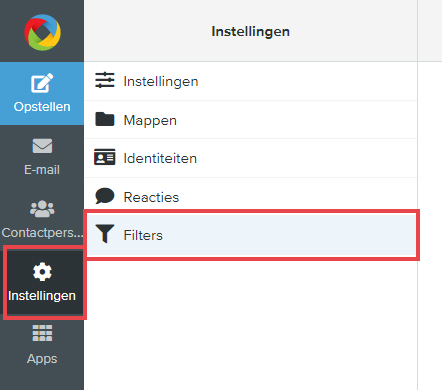Click the Instellingen panel header title
The height and width of the screenshot is (390, 442).
(x=250, y=32)
